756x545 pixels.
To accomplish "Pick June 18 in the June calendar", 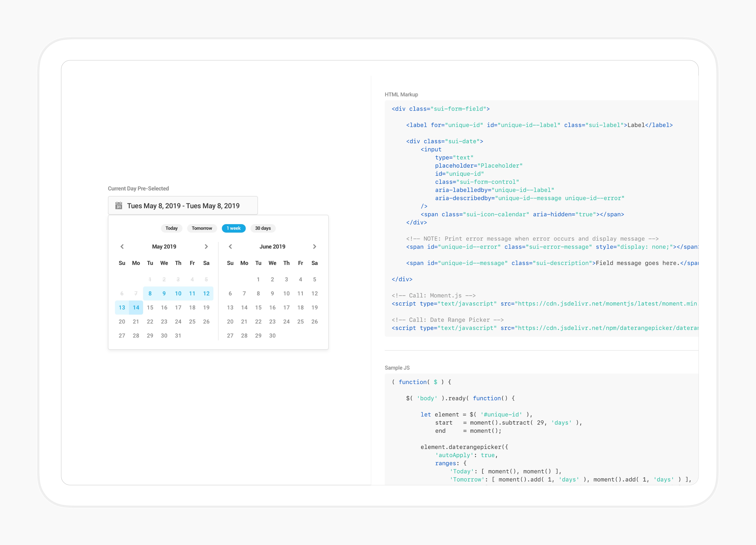I will [300, 308].
